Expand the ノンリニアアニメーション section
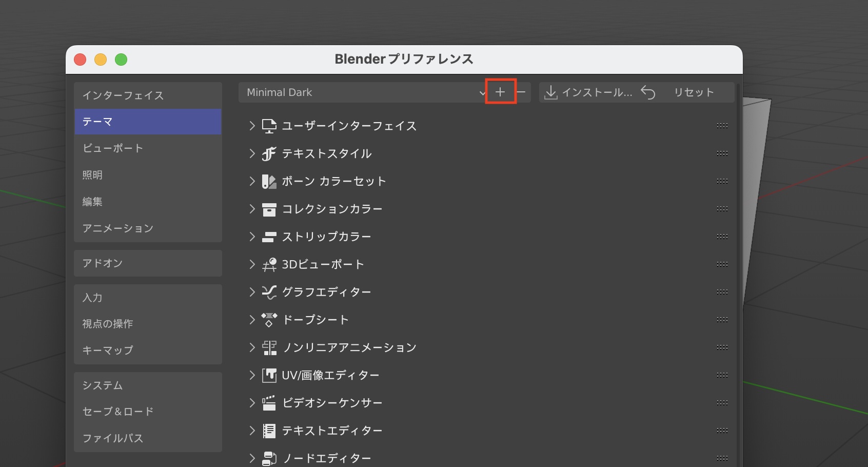The width and height of the screenshot is (868, 467). tap(252, 347)
